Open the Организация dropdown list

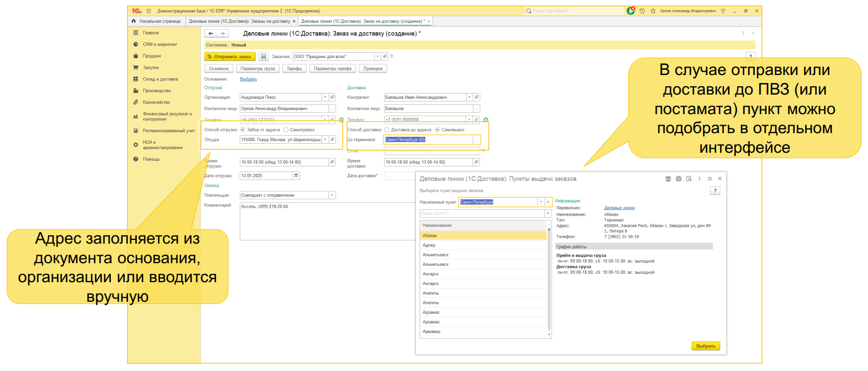coord(325,97)
